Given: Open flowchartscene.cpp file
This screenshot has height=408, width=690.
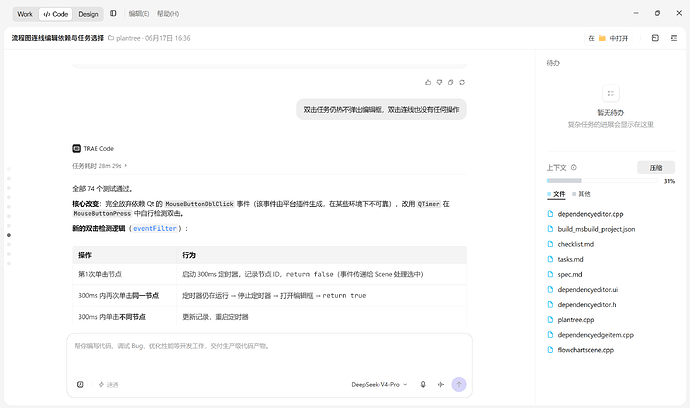Looking at the screenshot, I should pyautogui.click(x=580, y=350).
